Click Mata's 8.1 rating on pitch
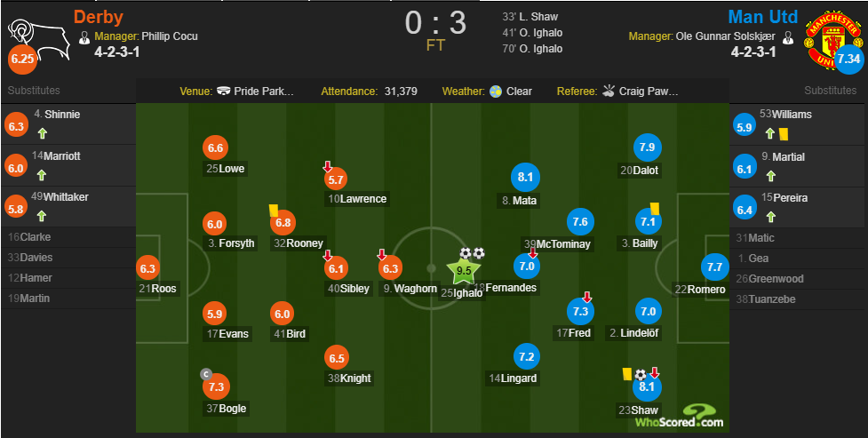868x438 pixels. click(x=524, y=177)
